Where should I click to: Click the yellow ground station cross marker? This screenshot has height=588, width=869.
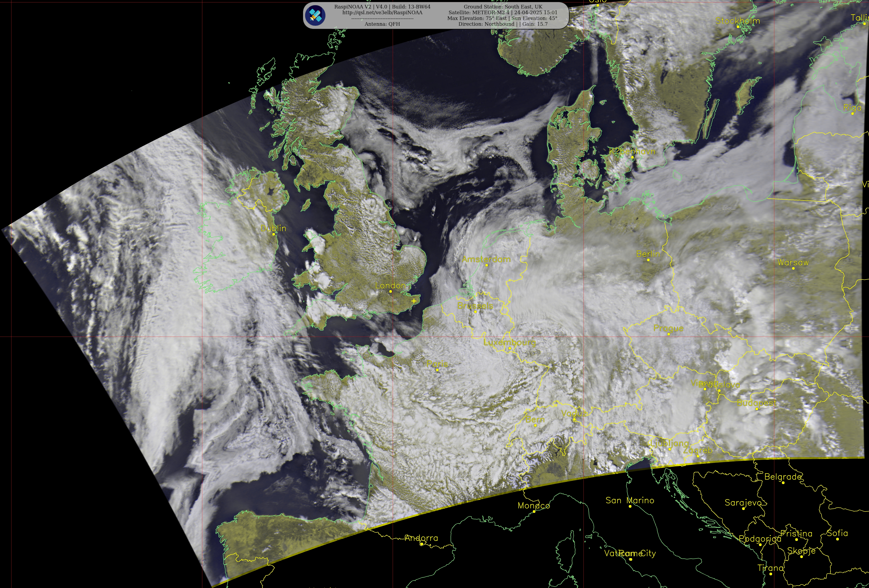(414, 301)
